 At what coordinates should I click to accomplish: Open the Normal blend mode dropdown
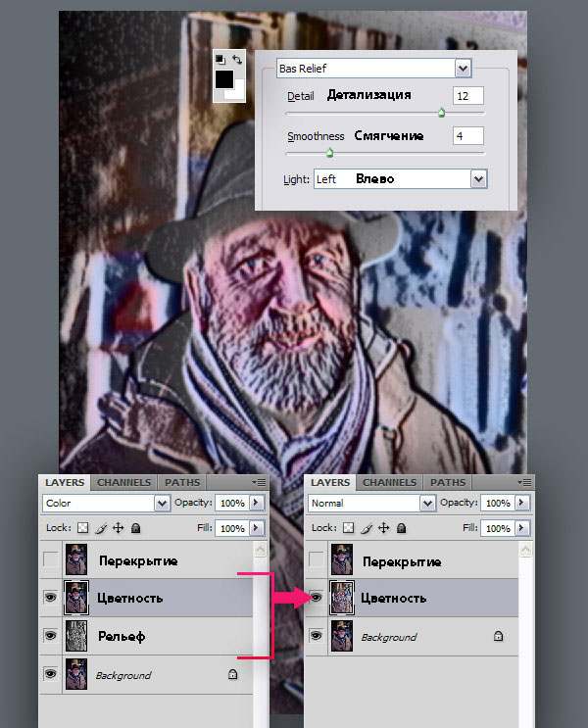pos(427,504)
